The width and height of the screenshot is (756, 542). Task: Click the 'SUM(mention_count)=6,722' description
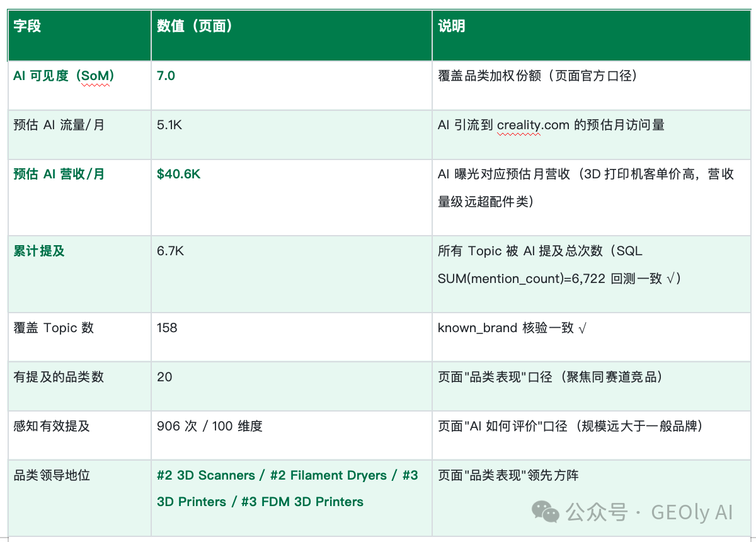(x=559, y=264)
